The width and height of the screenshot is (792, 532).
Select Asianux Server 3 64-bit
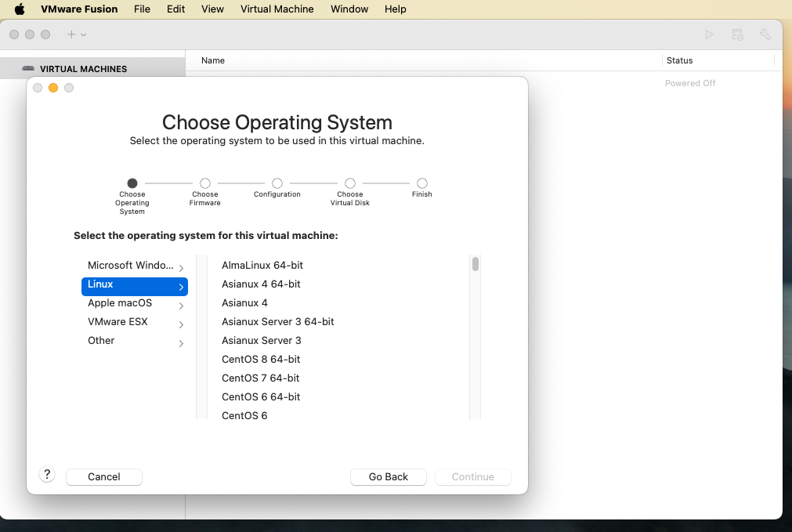pyautogui.click(x=278, y=322)
